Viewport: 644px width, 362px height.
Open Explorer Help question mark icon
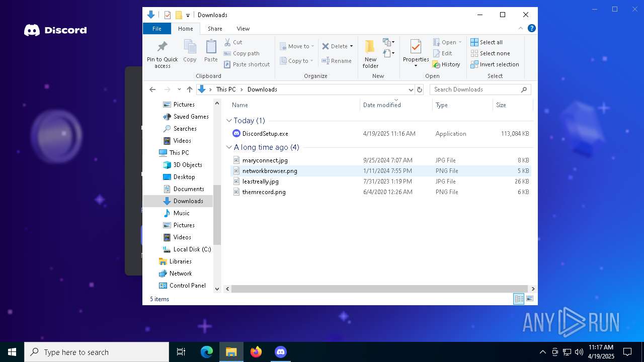pyautogui.click(x=532, y=29)
